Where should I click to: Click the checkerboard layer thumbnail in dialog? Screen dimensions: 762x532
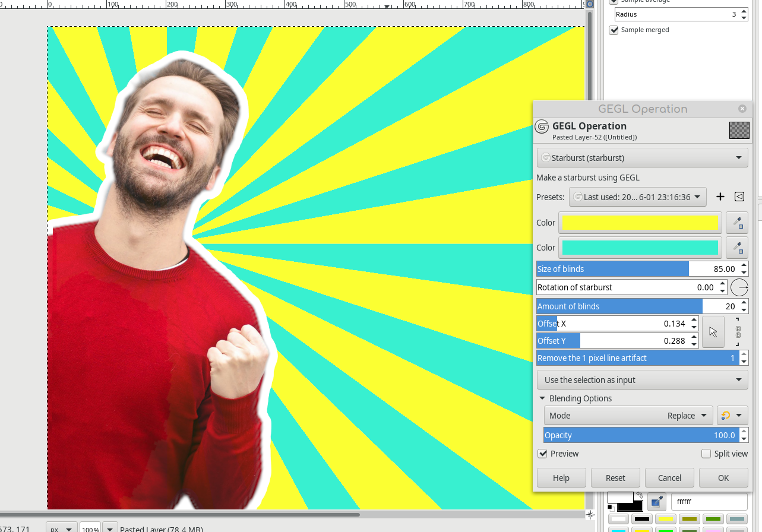739,131
